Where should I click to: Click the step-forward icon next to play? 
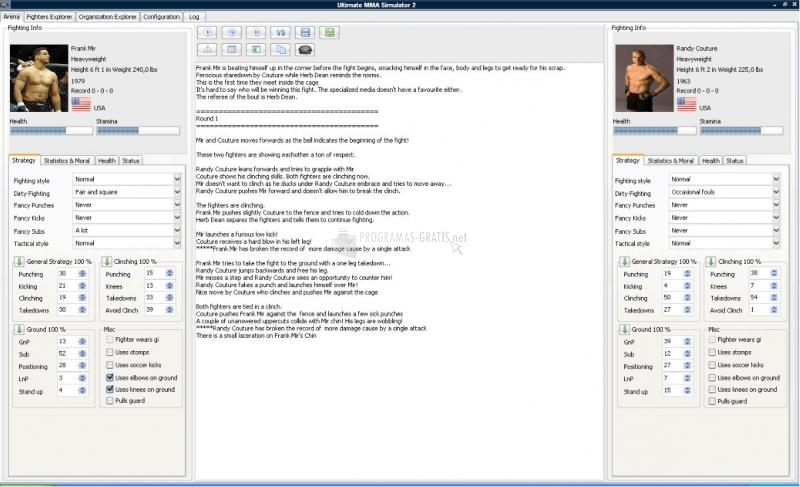pyautogui.click(x=232, y=33)
